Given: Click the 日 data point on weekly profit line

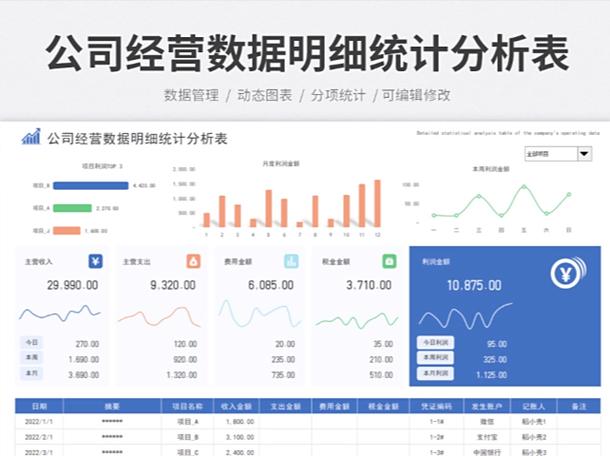Looking at the screenshot, I should click(x=569, y=194).
